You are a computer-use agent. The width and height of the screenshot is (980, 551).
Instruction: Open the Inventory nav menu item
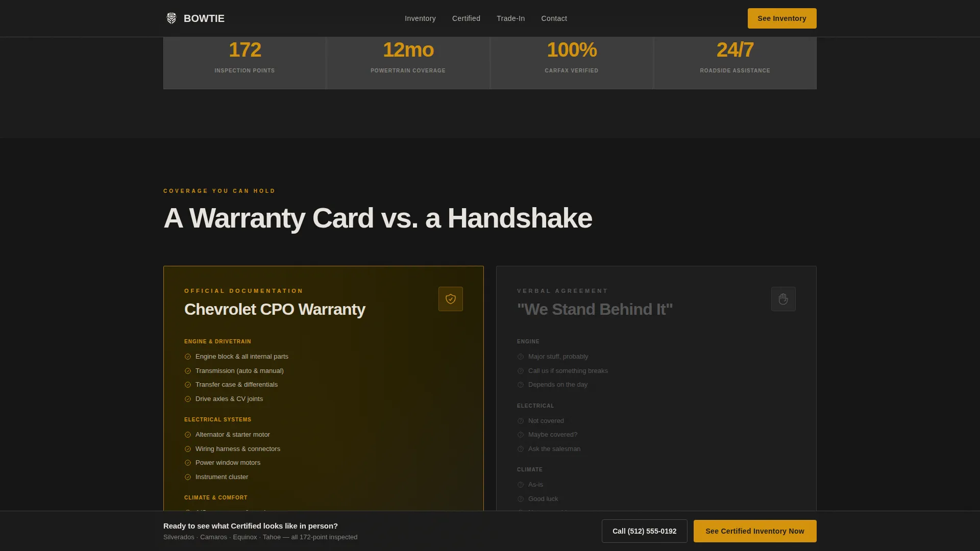tap(420, 18)
